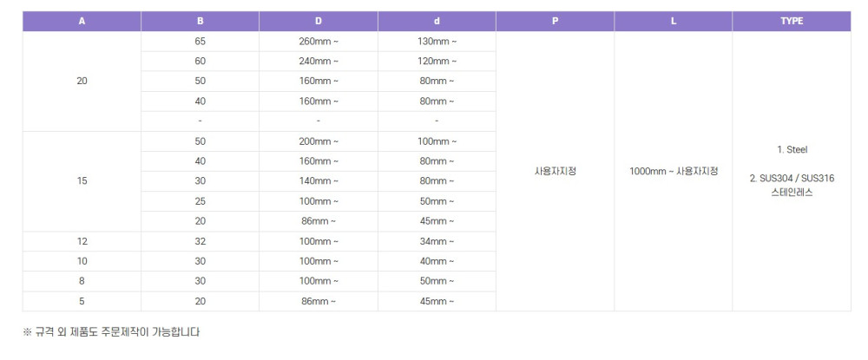Click the P column header

coord(555,21)
